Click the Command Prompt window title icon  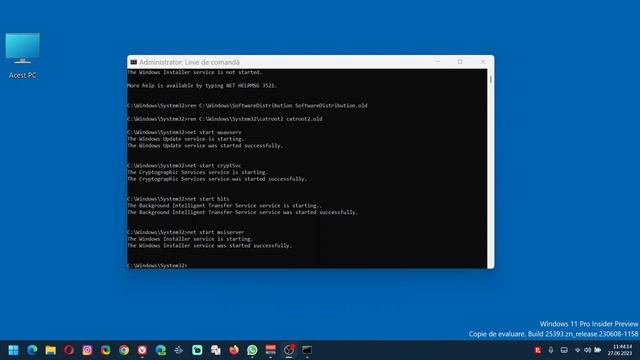(133, 62)
